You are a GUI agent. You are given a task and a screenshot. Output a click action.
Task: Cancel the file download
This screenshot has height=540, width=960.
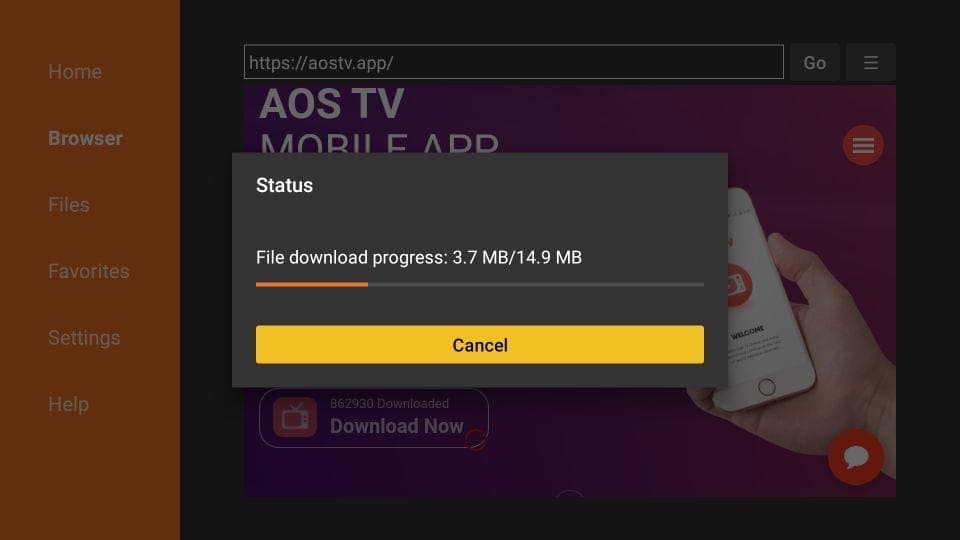[479, 345]
